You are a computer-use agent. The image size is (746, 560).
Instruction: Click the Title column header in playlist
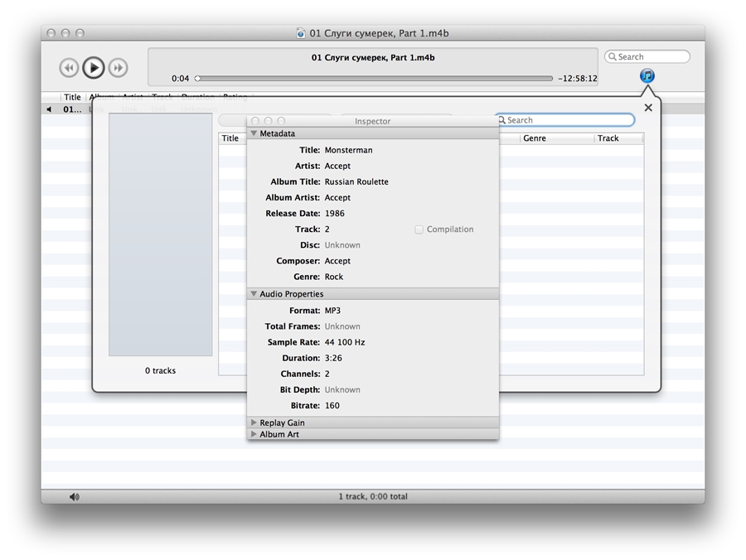coord(72,97)
